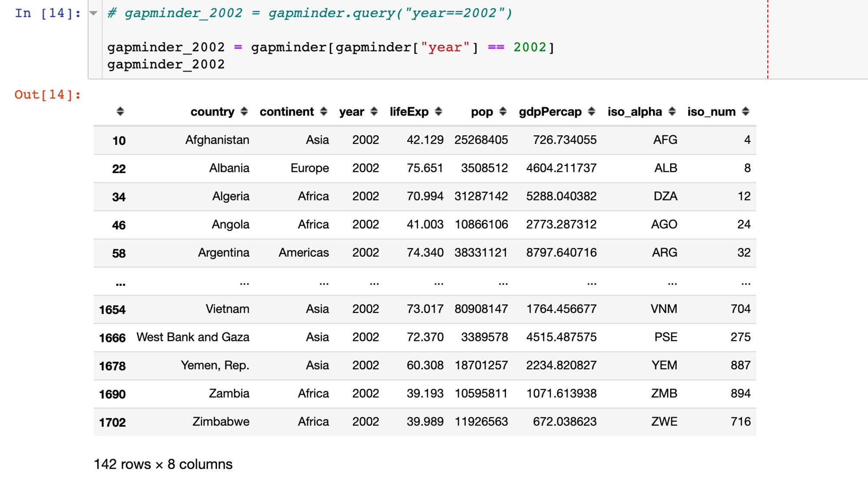Select the Albania country cell
Viewport: 868px width, 478px height.
(229, 168)
